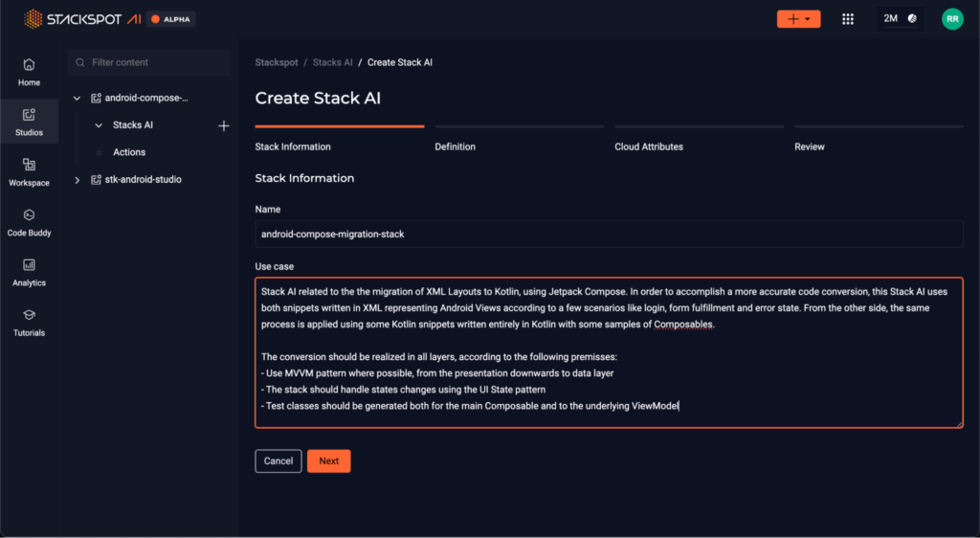The width and height of the screenshot is (980, 538).
Task: Select stk-android-studio in the tree
Action: tap(144, 179)
